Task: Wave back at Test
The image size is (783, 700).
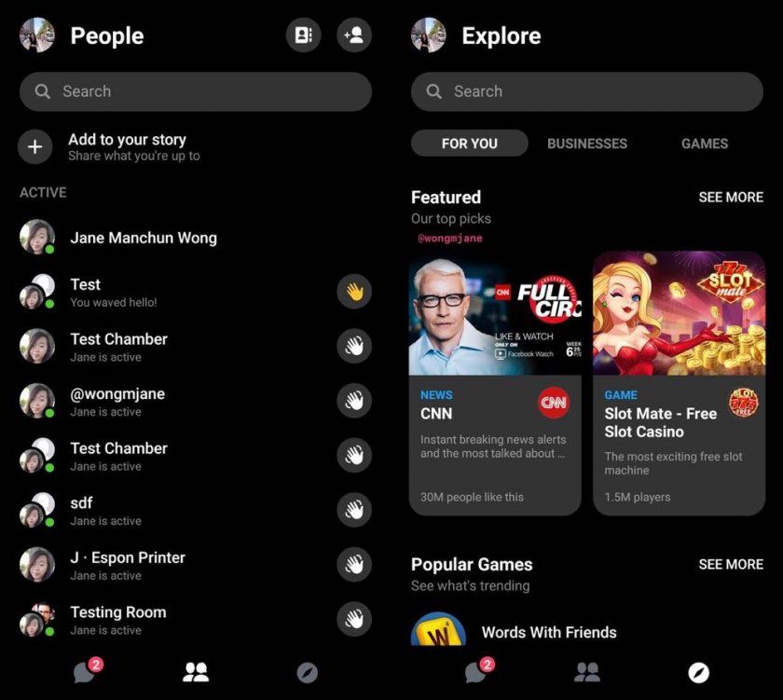Action: pyautogui.click(x=354, y=292)
